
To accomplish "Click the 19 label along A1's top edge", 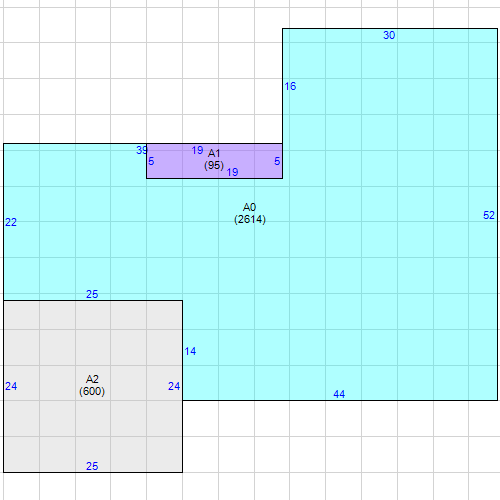I will pyautogui.click(x=197, y=150).
